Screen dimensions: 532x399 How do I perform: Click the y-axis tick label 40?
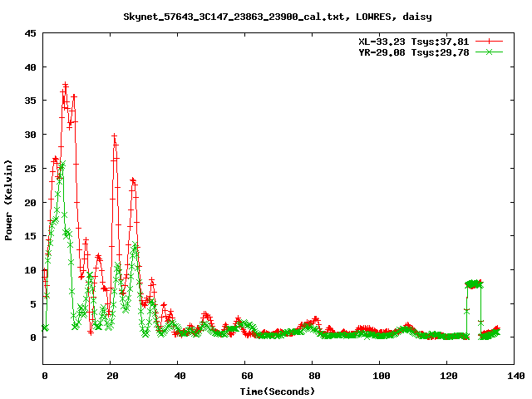click(30, 67)
